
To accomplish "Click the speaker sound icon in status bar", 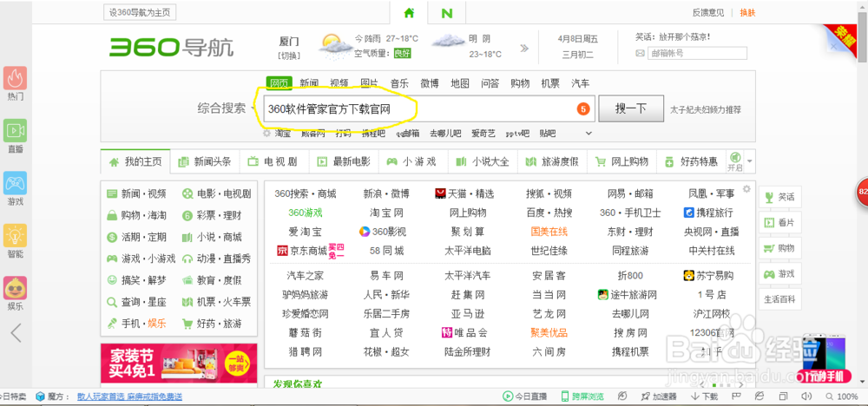I will [x=806, y=396].
